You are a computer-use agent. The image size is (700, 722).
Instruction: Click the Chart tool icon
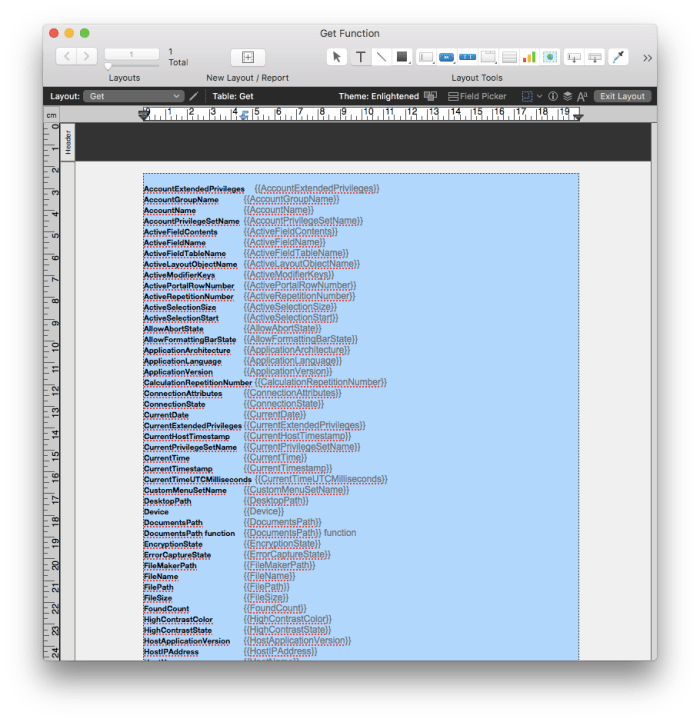(x=529, y=57)
